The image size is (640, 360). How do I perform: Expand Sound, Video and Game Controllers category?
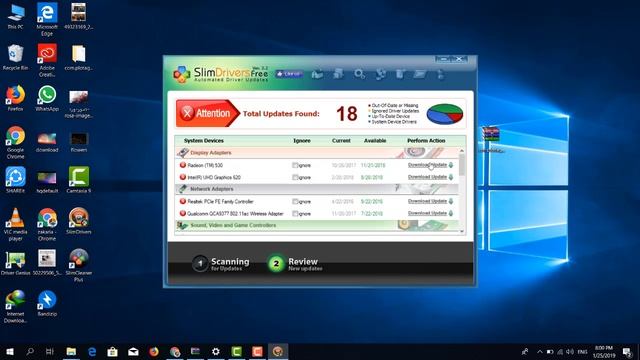[317, 225]
